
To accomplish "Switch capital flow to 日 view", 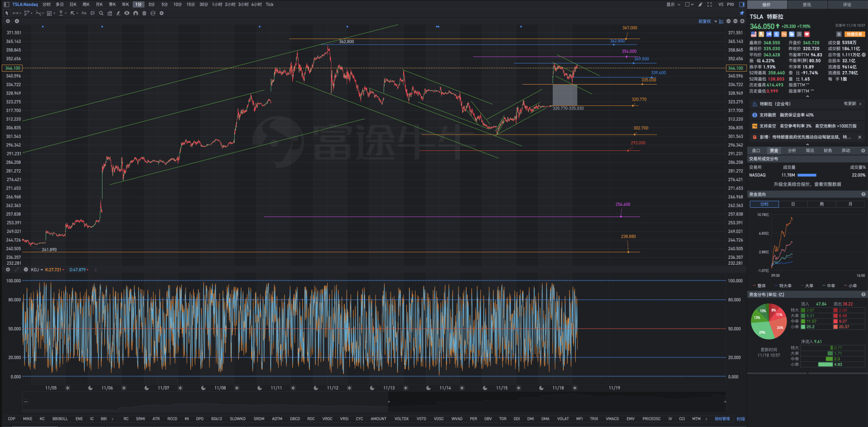I will [x=793, y=204].
